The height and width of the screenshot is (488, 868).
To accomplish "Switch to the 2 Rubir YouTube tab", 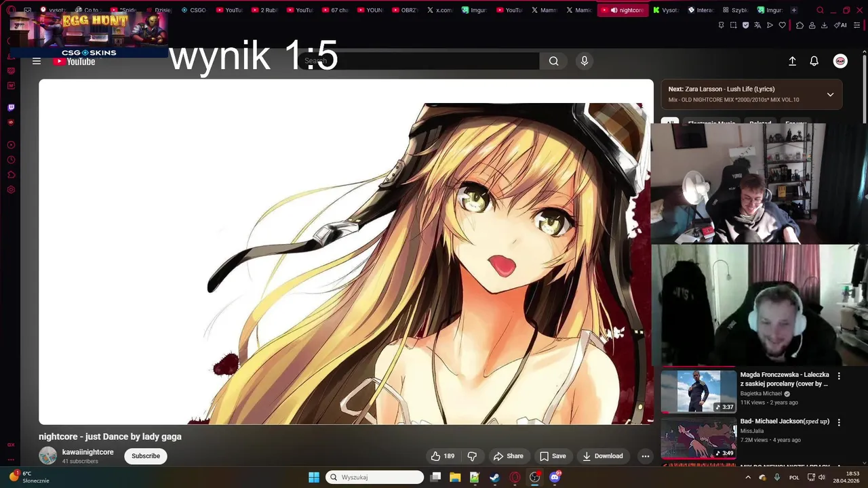I will [x=263, y=10].
